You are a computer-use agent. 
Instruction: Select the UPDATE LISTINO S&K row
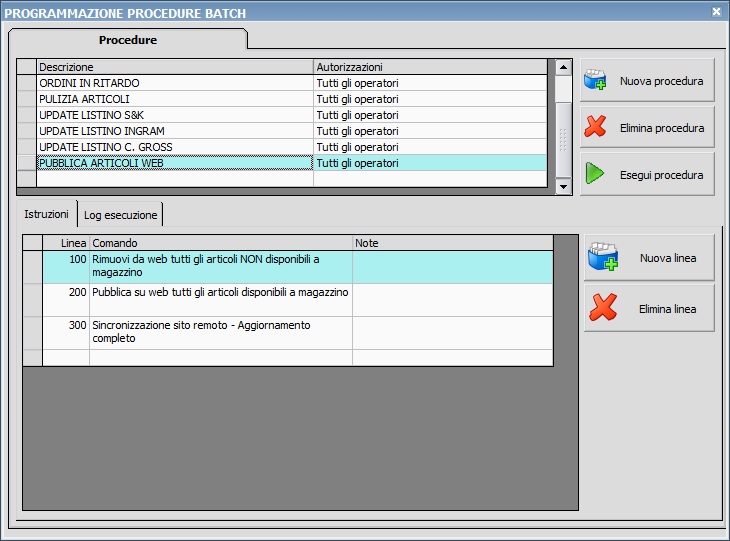pyautogui.click(x=175, y=115)
